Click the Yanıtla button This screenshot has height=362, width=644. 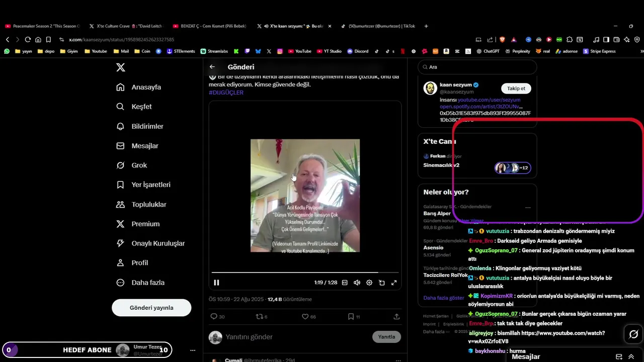(x=386, y=337)
